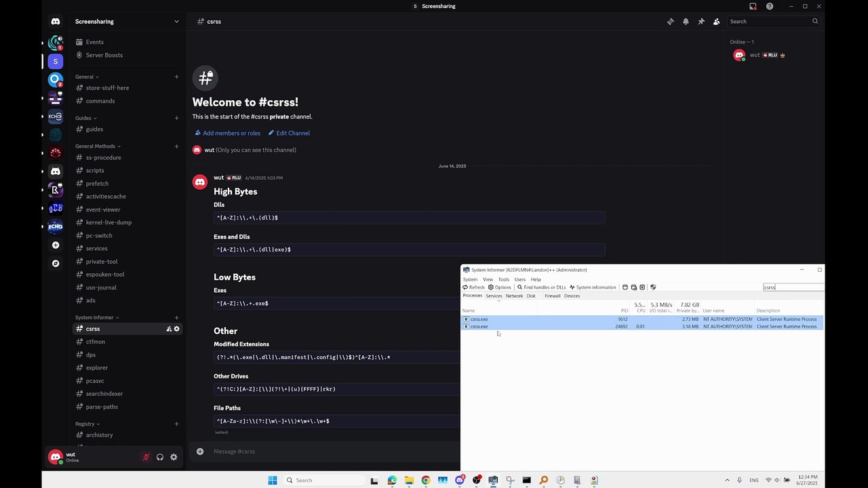
Task: Open File Explorer from the taskbar
Action: 409,481
